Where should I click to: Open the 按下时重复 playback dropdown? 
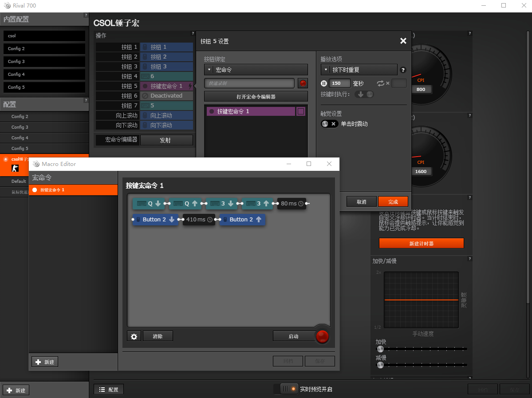click(359, 70)
